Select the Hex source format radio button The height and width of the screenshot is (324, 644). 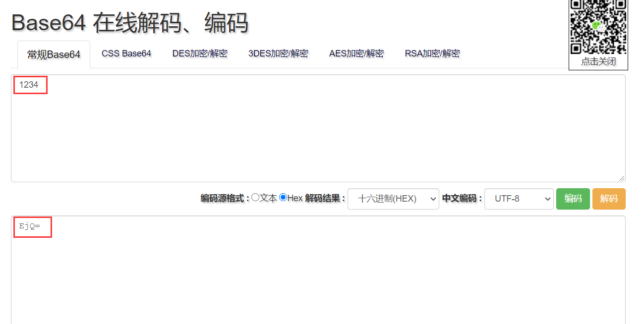tap(283, 198)
